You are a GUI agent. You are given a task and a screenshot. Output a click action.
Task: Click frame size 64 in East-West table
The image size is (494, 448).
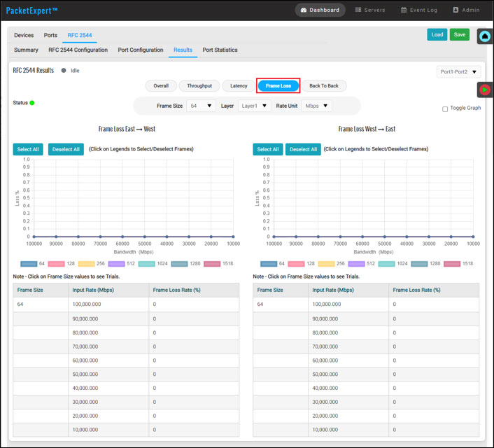[x=20, y=304]
